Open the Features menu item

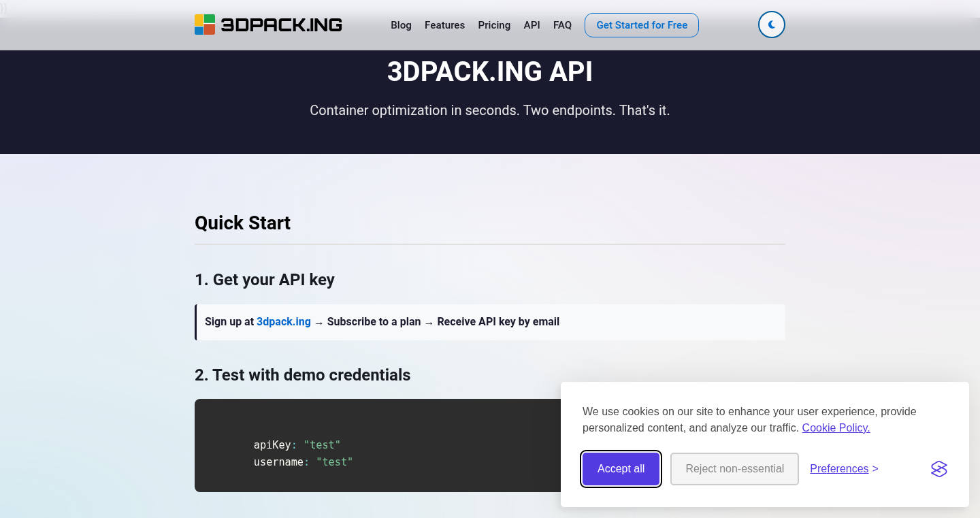[x=444, y=25]
